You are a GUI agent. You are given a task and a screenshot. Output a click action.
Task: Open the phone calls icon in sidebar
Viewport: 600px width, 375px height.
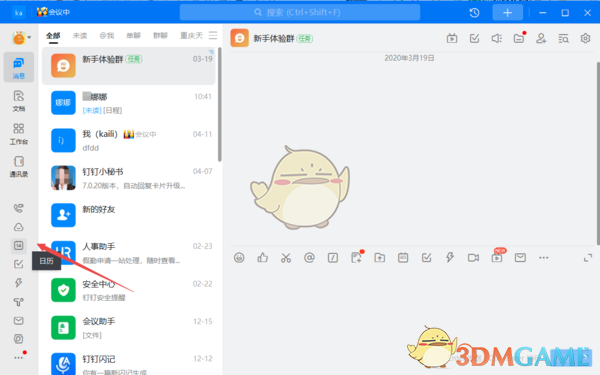pyautogui.click(x=18, y=208)
